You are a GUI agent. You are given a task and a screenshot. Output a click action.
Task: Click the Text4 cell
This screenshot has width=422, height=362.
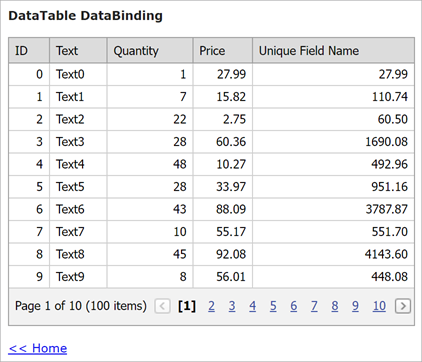coord(78,164)
